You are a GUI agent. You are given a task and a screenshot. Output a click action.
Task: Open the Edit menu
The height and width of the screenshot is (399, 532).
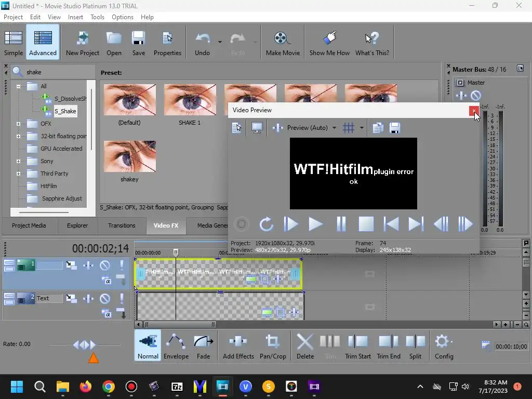(x=35, y=17)
